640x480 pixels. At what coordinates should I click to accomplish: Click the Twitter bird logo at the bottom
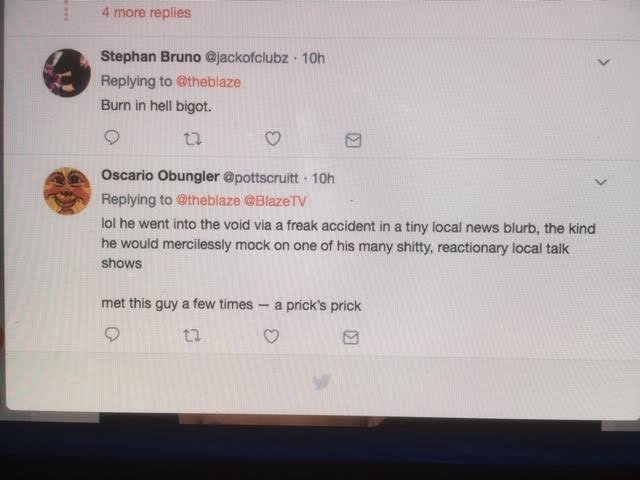coord(321,382)
